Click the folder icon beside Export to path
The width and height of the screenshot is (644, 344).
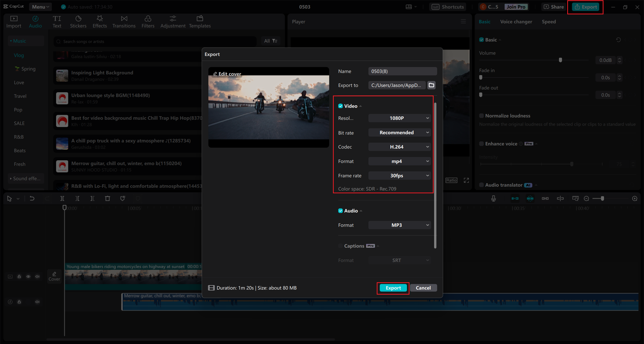431,85
